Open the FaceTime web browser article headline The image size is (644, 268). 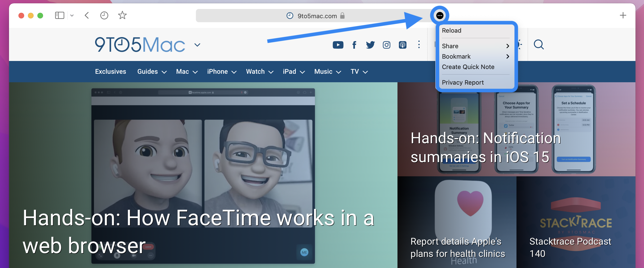pyautogui.click(x=198, y=232)
